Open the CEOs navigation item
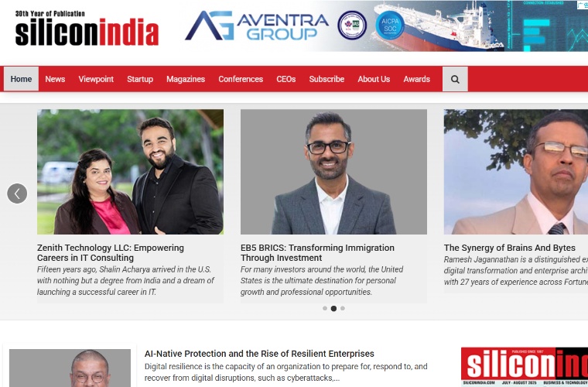 tap(286, 79)
